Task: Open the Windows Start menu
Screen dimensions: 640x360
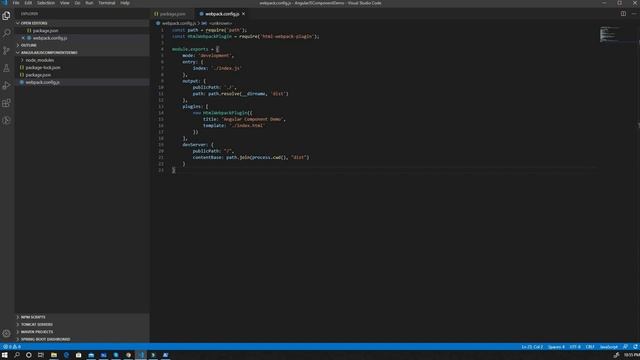Action: tap(5, 355)
